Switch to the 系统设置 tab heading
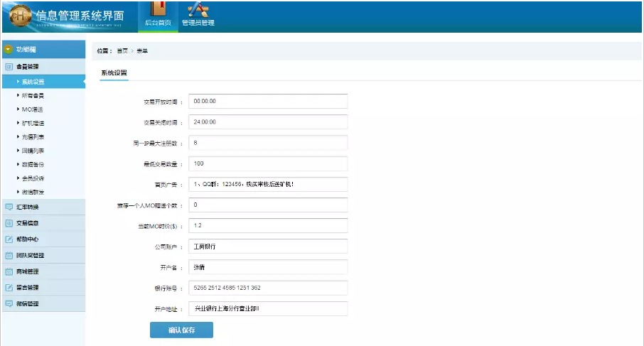 (114, 73)
